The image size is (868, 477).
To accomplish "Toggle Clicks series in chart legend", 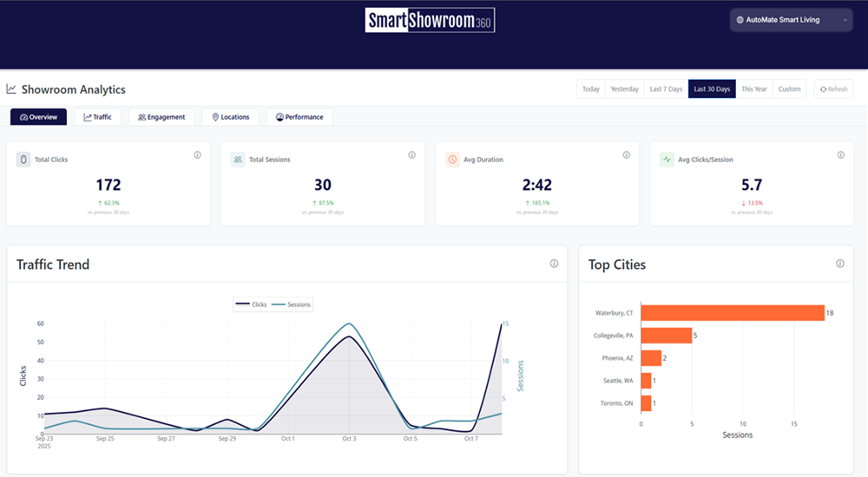I will pos(253,304).
